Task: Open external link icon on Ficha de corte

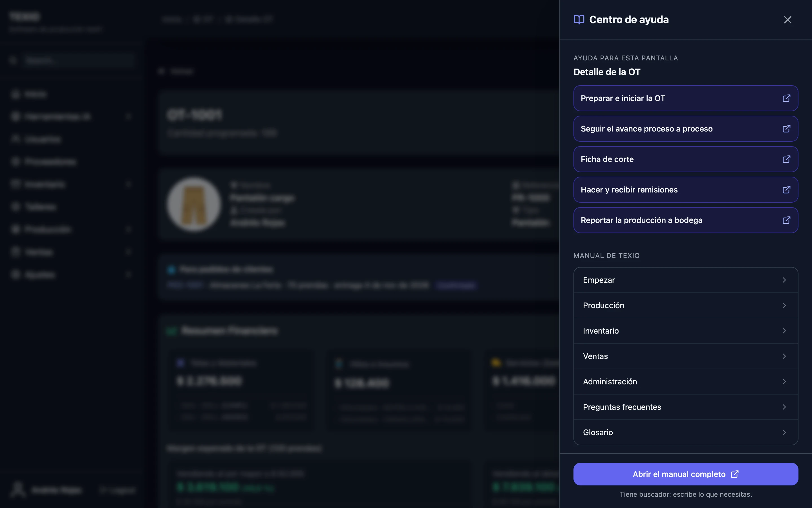Action: coord(786,159)
